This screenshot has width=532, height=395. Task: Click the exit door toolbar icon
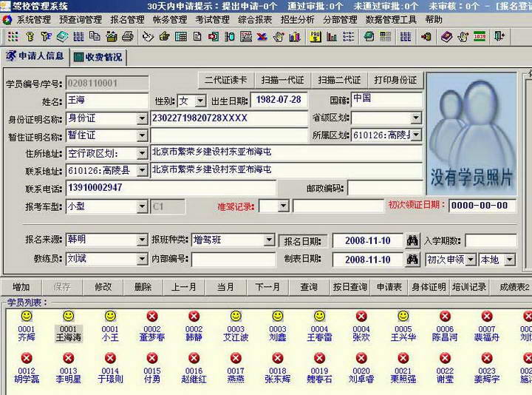(x=499, y=36)
